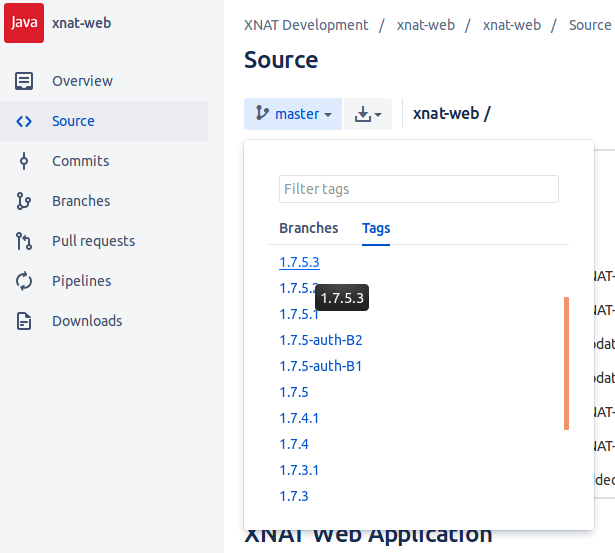Viewport: 615px width, 553px height.
Task: Click the Source code brackets icon
Action: pyautogui.click(x=24, y=121)
